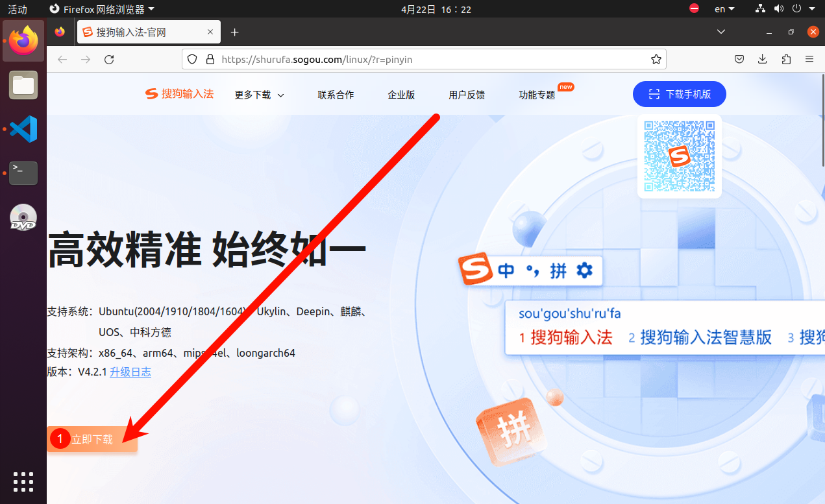The height and width of the screenshot is (504, 825).
Task: View site security padlock information
Action: coord(210,60)
